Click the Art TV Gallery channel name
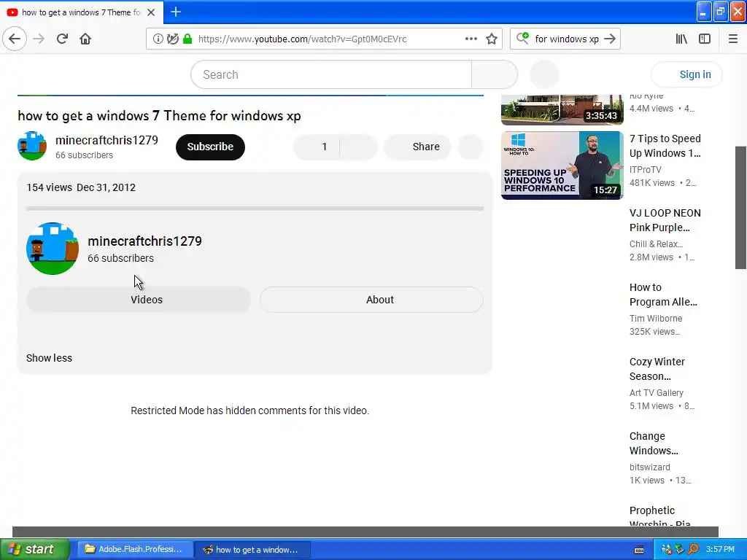This screenshot has width=747, height=560. tap(657, 392)
